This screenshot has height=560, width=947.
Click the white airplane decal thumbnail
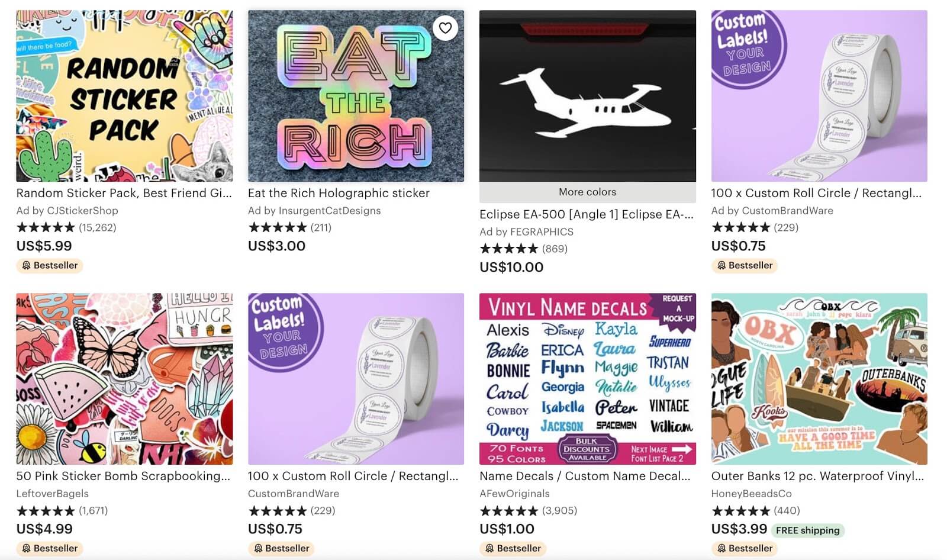(587, 96)
